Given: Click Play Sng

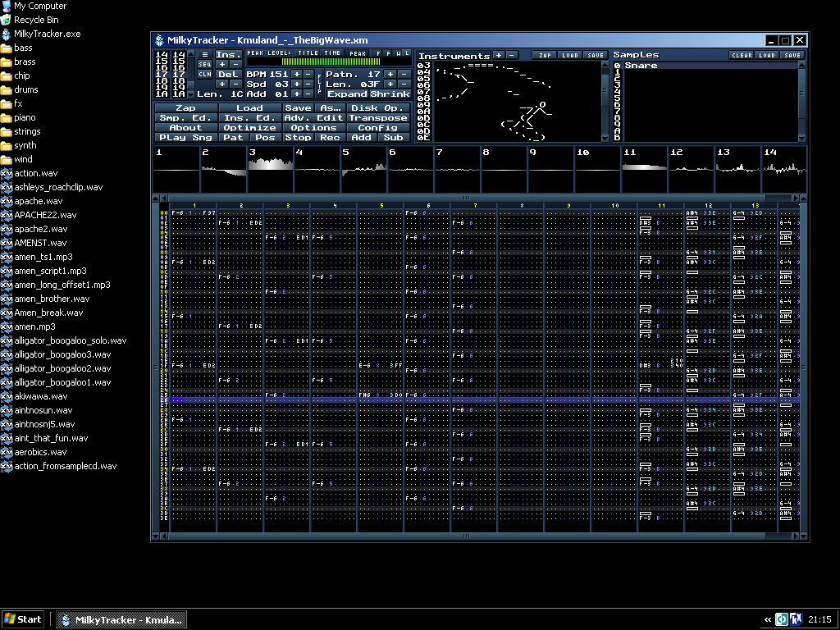Looking at the screenshot, I should point(186,137).
